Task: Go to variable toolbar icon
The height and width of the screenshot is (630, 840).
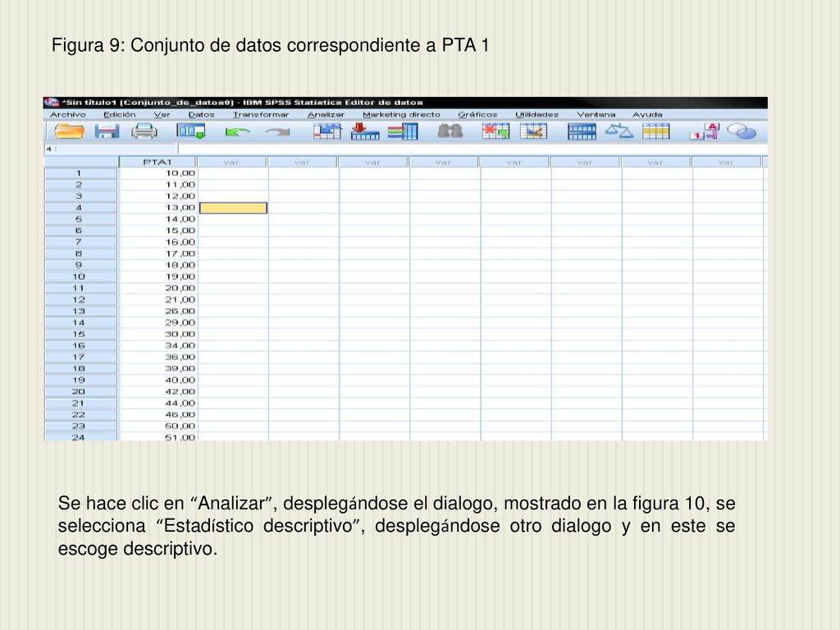Action: pyautogui.click(x=365, y=131)
